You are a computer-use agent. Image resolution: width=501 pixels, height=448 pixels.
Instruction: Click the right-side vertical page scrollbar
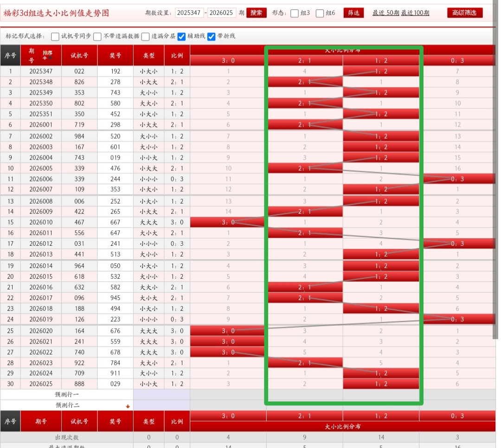tap(496, 186)
